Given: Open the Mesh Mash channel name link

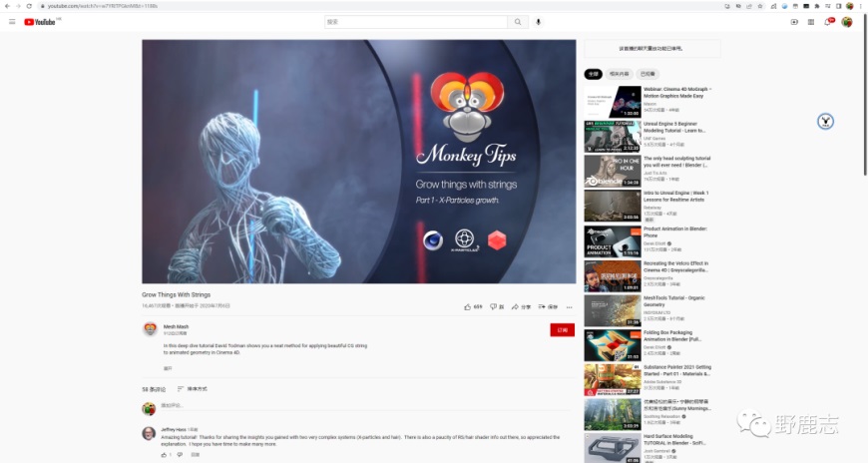Looking at the screenshot, I should tap(176, 326).
